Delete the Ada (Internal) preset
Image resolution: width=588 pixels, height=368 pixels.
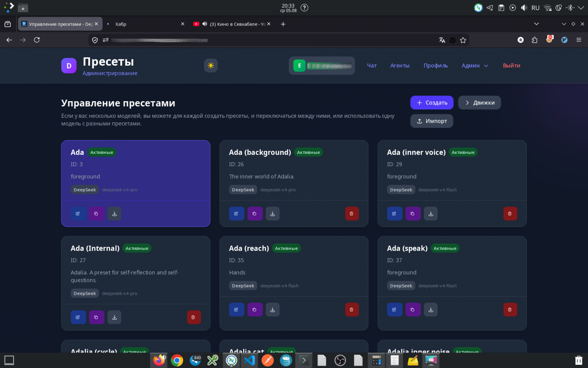click(194, 317)
